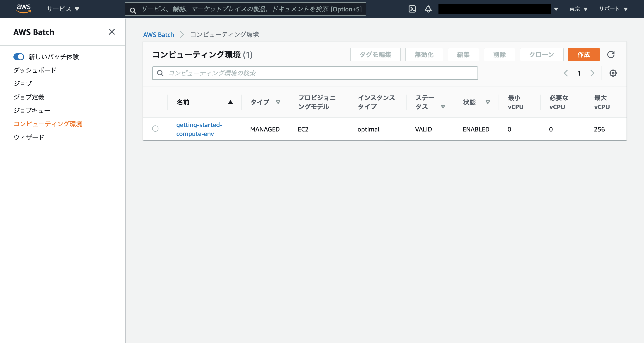
Task: Focus the top AWS services search bar
Action: pyautogui.click(x=245, y=9)
